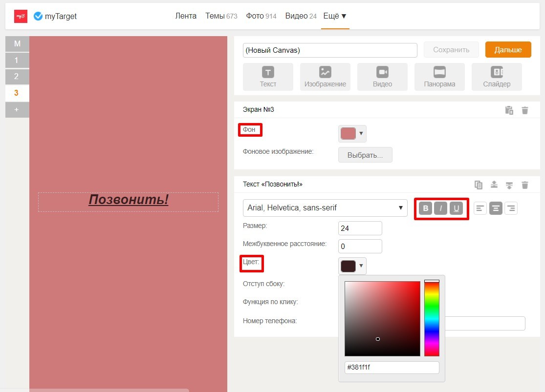This screenshot has height=392, width=545.
Task: Duplicate the «Позвонить!» text block
Action: [479, 185]
